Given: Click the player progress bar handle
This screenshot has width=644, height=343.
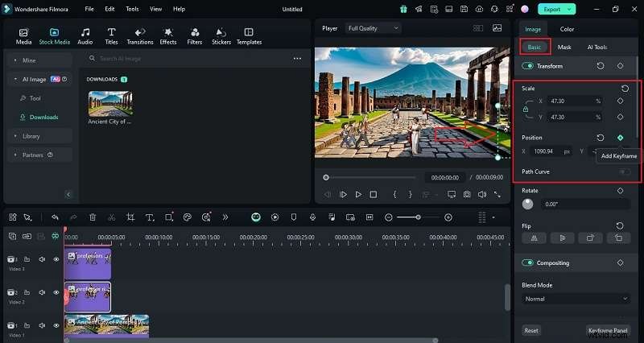Looking at the screenshot, I should (326, 177).
